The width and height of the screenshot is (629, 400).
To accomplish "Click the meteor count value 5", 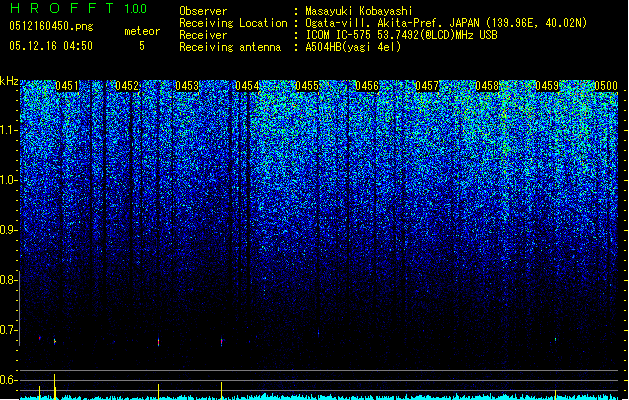I will pyautogui.click(x=142, y=46).
